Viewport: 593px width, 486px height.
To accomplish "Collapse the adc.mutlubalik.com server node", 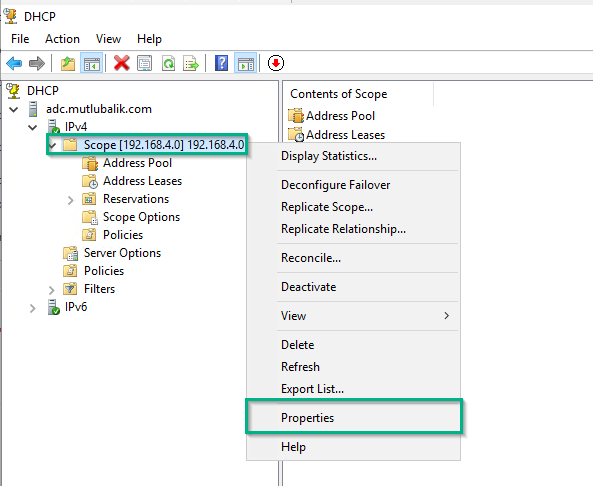I will (x=14, y=110).
